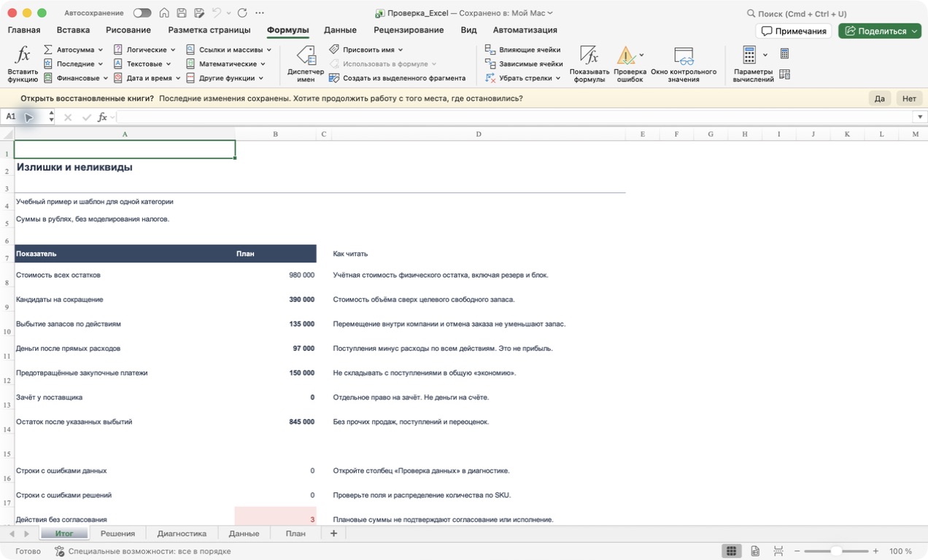The image size is (928, 560).
Task: Click Зависимые ячейки trace icon
Action: coord(490,63)
